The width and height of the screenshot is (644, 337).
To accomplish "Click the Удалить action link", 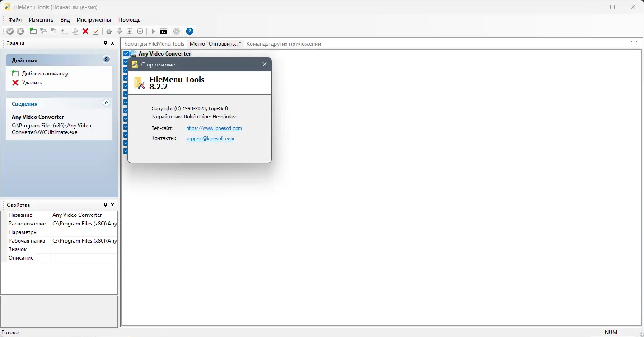I will coord(32,83).
